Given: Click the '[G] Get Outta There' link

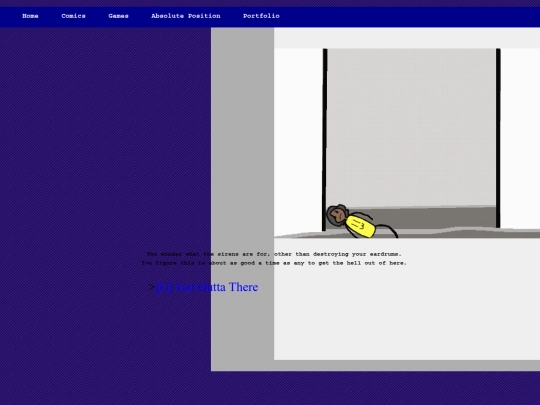Looking at the screenshot, I should (207, 287).
